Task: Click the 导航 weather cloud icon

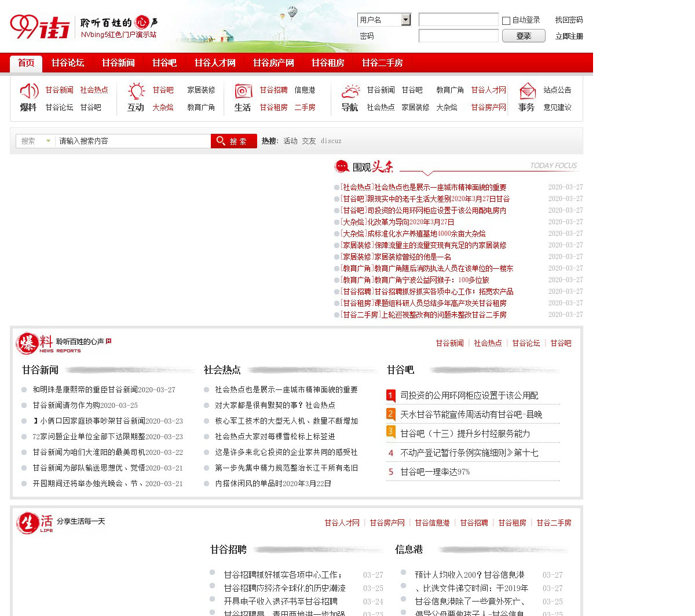Action: click(351, 91)
